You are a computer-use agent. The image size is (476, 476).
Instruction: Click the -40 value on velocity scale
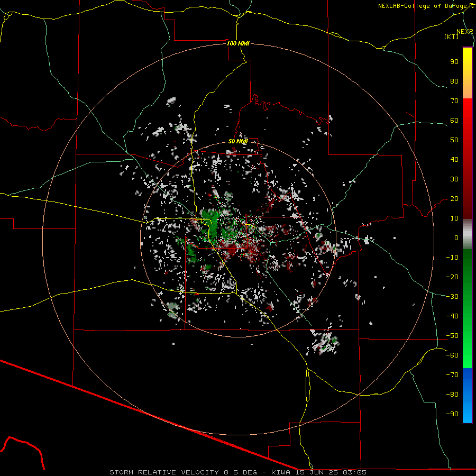(452, 316)
